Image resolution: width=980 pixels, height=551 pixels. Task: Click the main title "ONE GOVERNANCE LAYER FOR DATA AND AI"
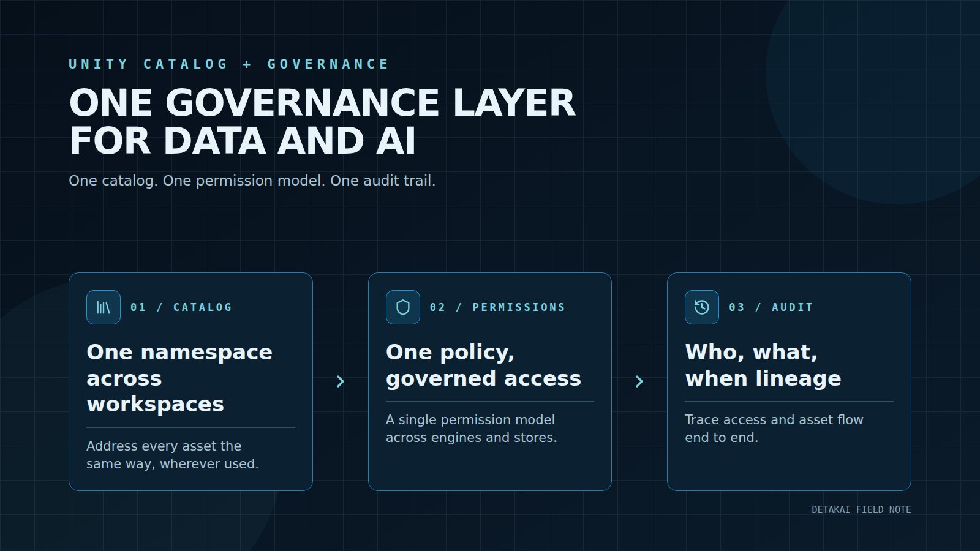pos(322,121)
